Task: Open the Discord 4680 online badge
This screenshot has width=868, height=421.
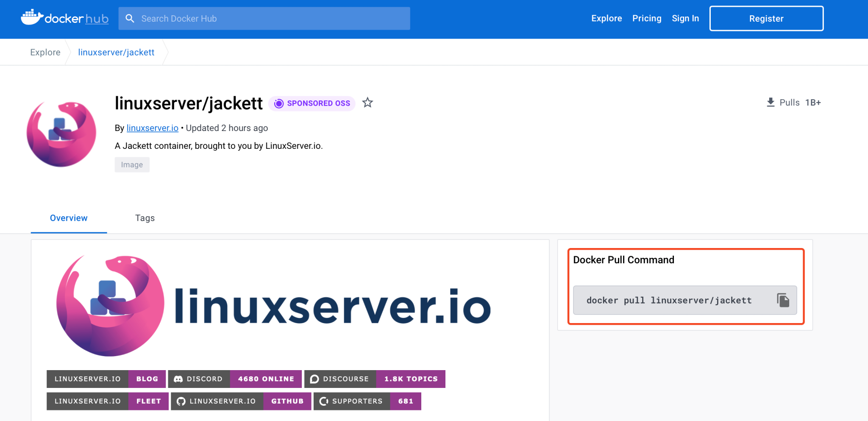Action: click(235, 379)
